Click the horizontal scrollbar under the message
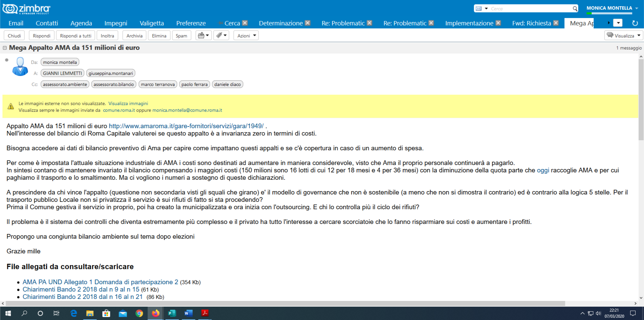 pyautogui.click(x=286, y=303)
